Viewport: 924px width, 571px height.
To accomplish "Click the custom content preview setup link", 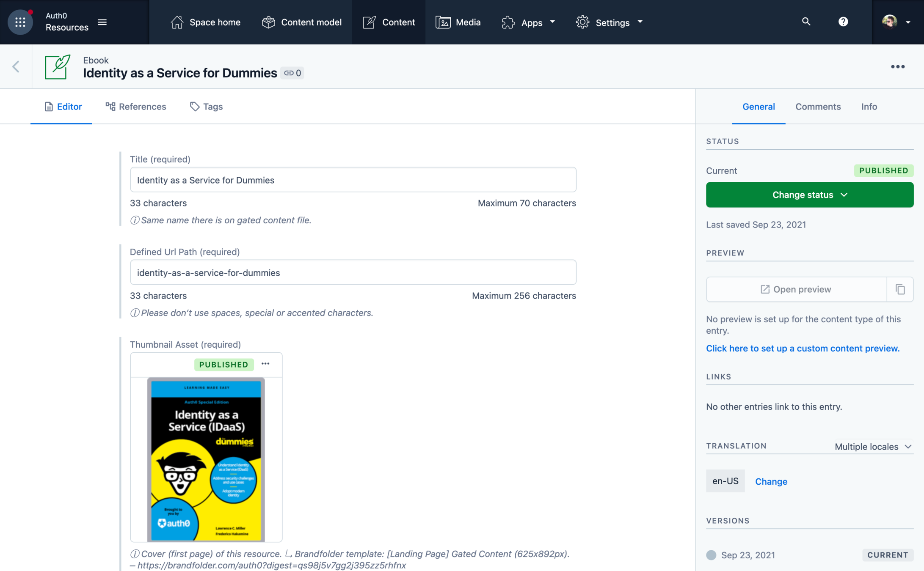I will [x=803, y=348].
